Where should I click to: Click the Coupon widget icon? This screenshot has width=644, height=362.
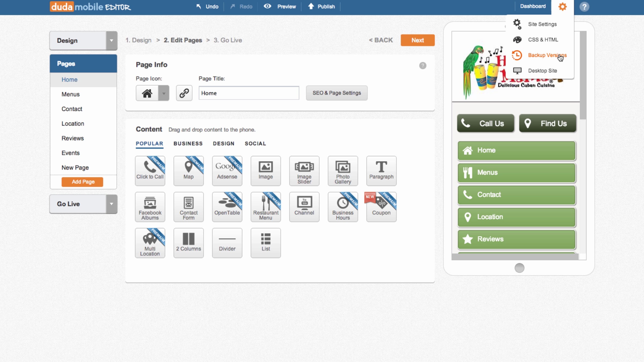pos(381,207)
